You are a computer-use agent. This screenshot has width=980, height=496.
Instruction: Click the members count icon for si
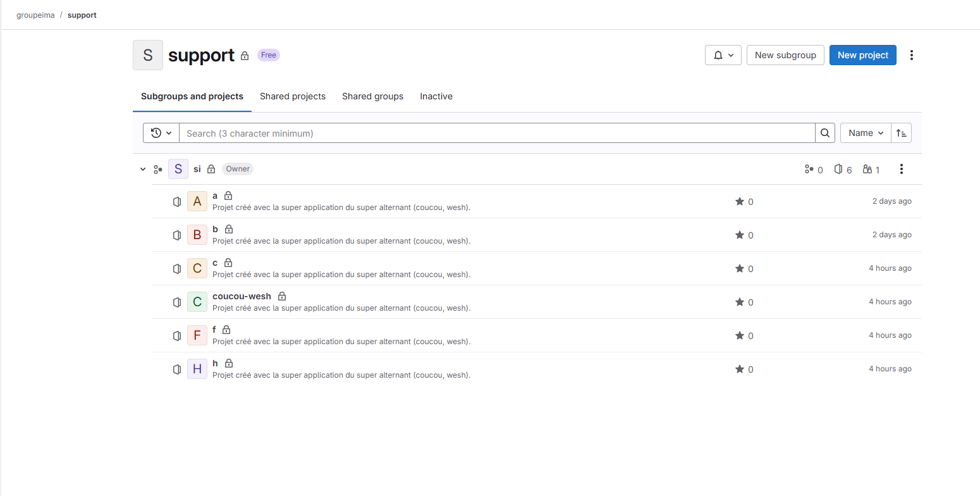[x=867, y=169]
